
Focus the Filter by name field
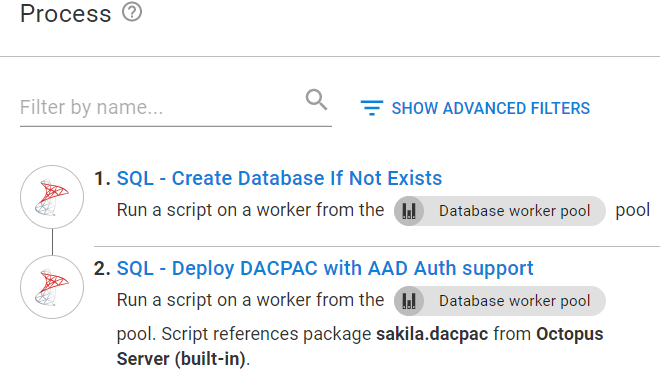point(176,107)
